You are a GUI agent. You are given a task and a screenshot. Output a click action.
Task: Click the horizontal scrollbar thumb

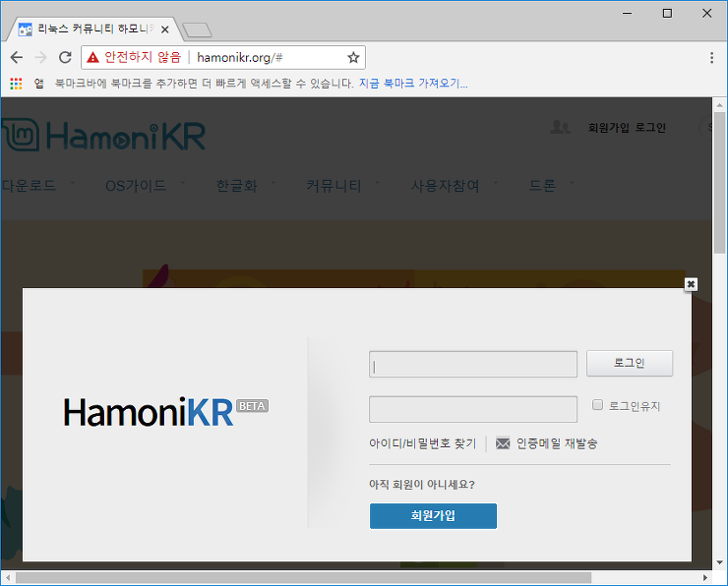[304, 578]
